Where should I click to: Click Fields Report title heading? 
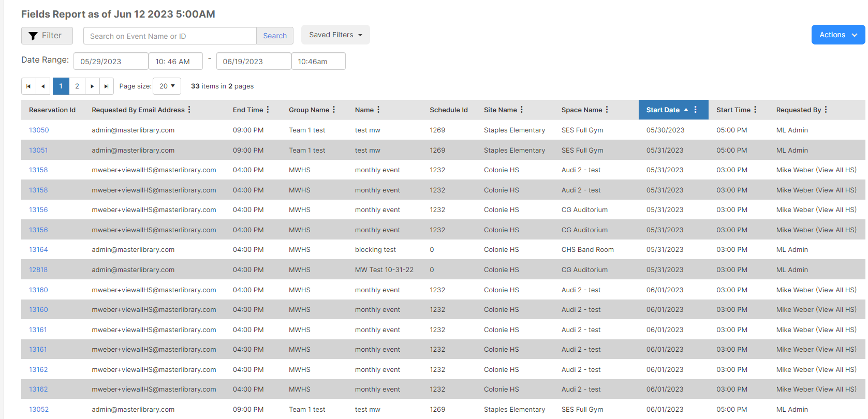[118, 14]
